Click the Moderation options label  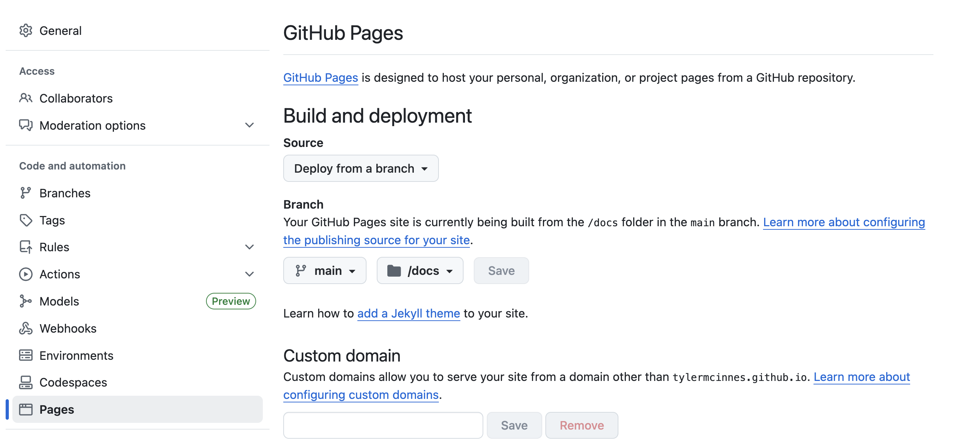pos(92,125)
